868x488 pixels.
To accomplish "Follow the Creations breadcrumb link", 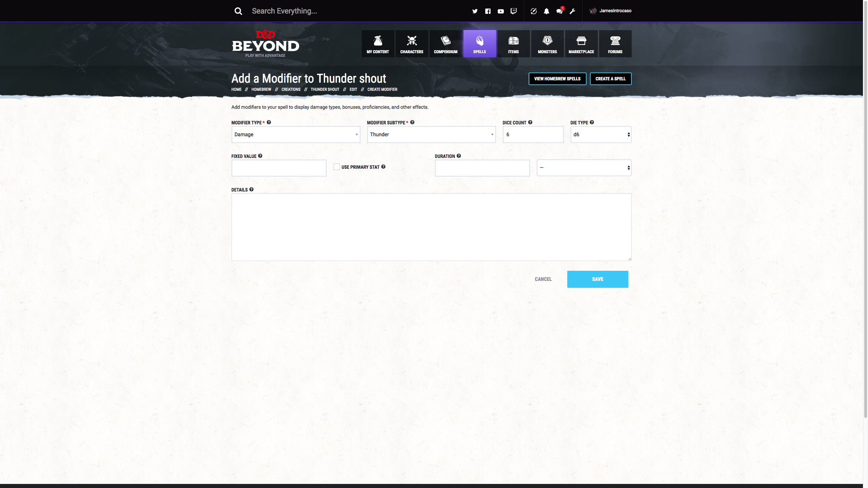I will click(291, 89).
